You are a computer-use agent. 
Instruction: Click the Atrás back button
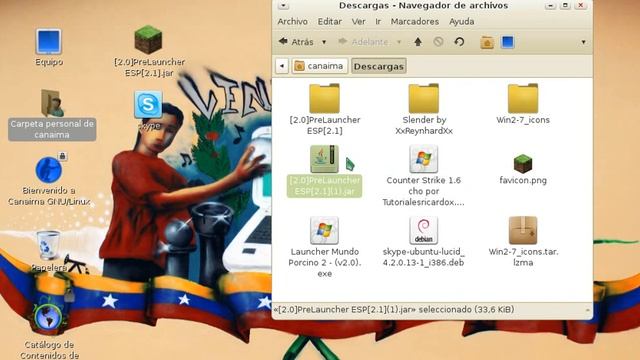coord(296,42)
